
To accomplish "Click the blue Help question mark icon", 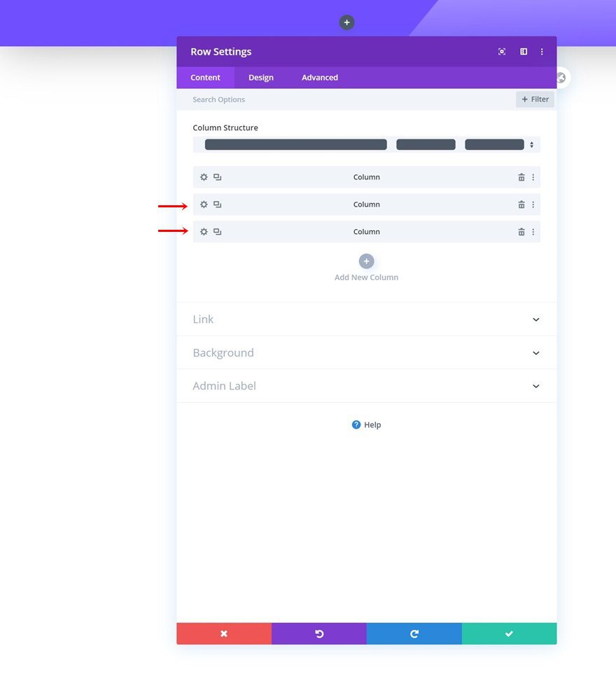I will click(x=356, y=425).
